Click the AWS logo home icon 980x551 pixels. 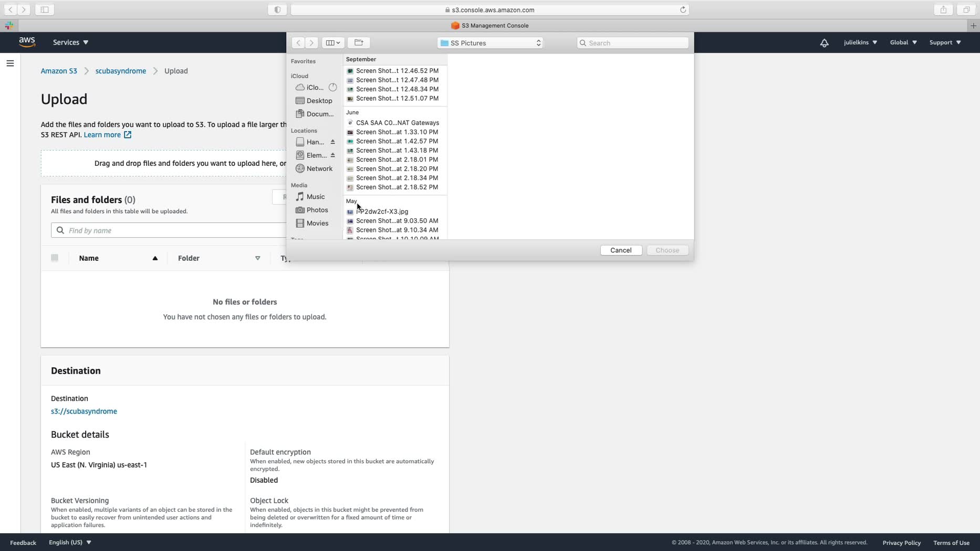tap(27, 43)
